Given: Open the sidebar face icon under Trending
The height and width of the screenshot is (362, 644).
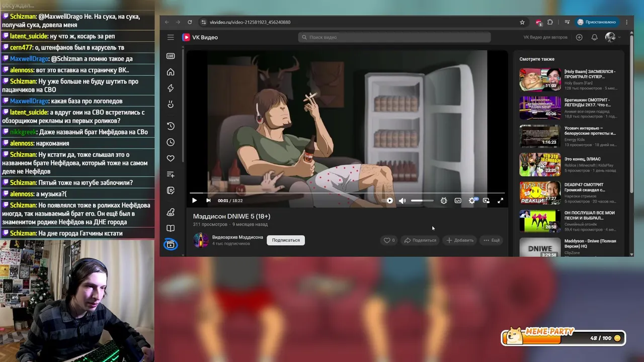Looking at the screenshot, I should [x=171, y=104].
